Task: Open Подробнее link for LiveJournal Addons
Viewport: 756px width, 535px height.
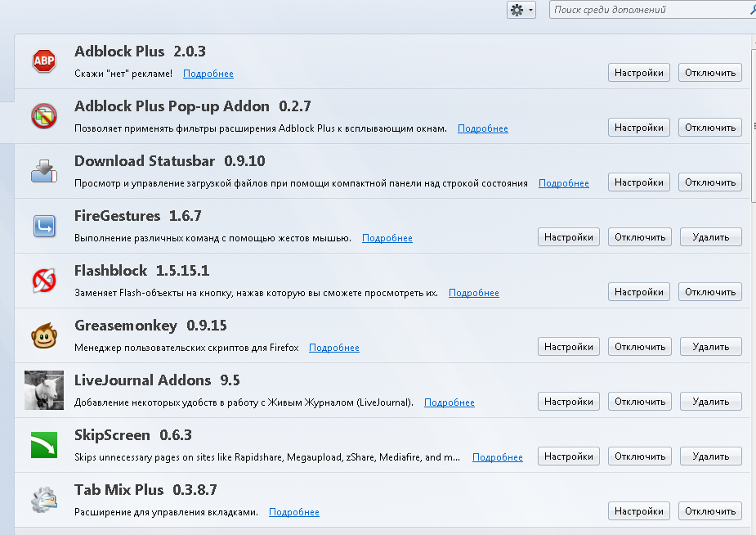Action: [x=450, y=402]
